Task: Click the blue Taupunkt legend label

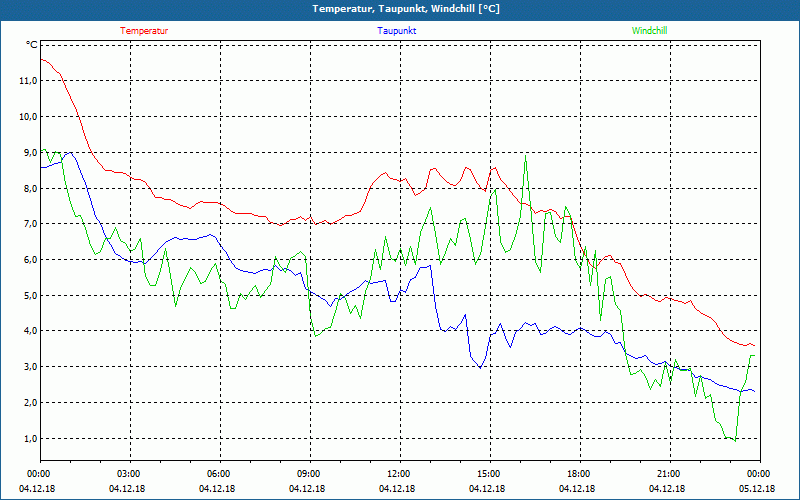Action: [396, 31]
